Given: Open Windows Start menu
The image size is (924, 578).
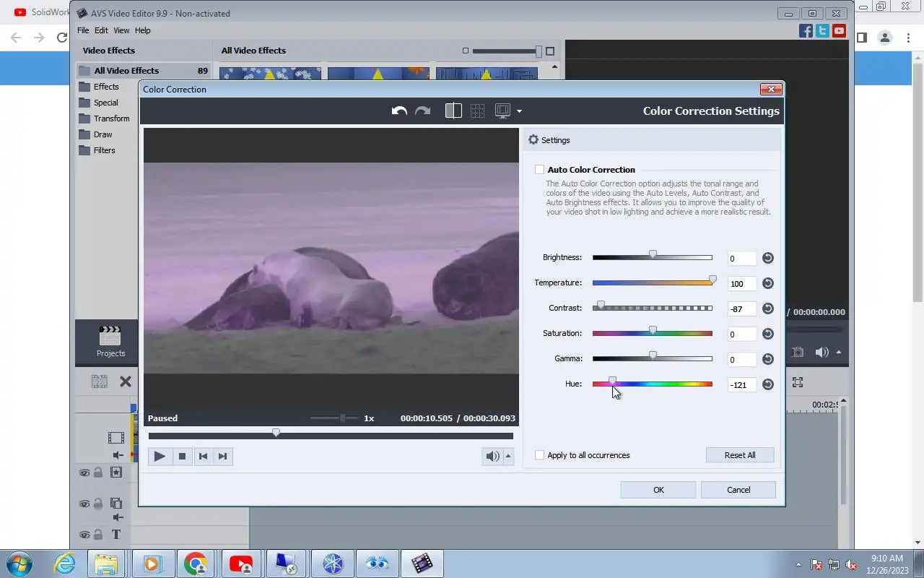Looking at the screenshot, I should 19,564.
